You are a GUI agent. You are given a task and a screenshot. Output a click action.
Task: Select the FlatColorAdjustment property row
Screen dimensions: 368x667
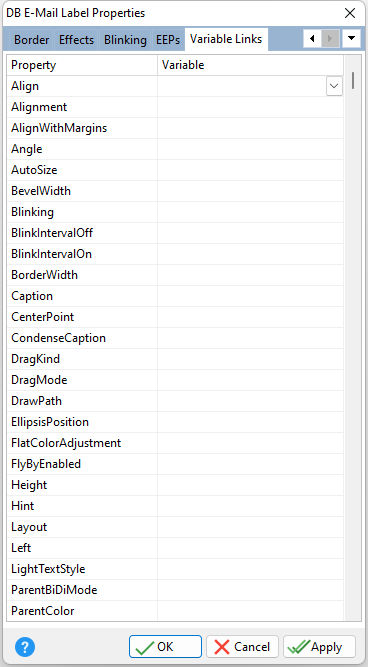175,443
